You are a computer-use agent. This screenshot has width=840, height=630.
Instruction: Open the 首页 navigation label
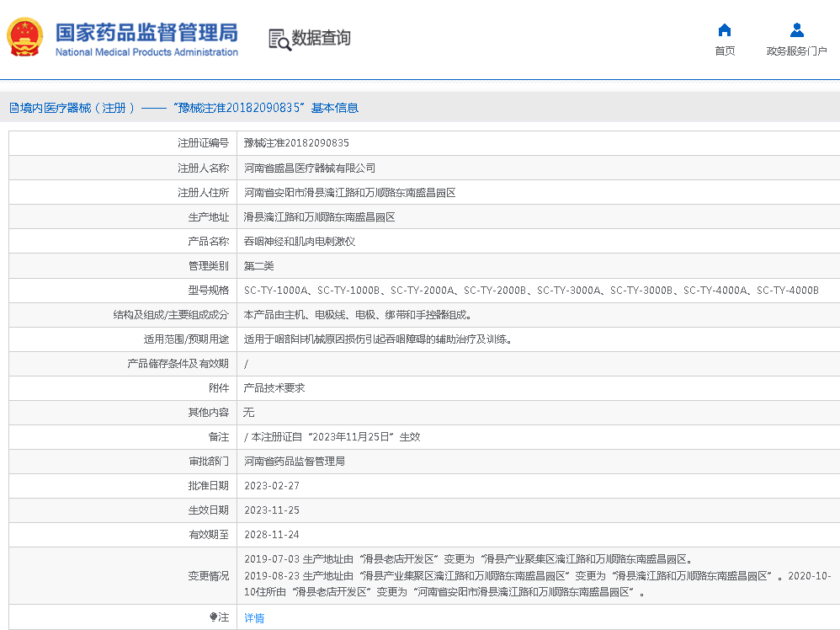point(724,51)
